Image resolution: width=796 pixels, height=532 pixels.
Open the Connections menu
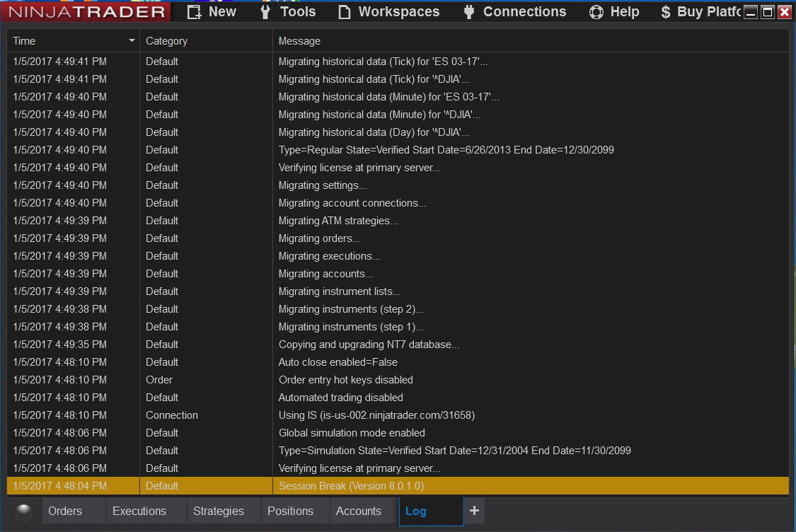(515, 12)
